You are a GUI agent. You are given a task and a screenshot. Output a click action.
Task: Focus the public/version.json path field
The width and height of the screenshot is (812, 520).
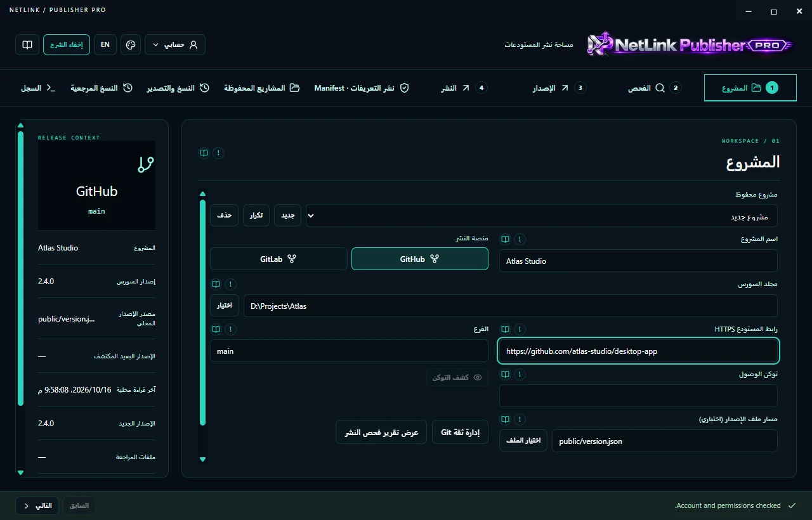click(x=665, y=441)
